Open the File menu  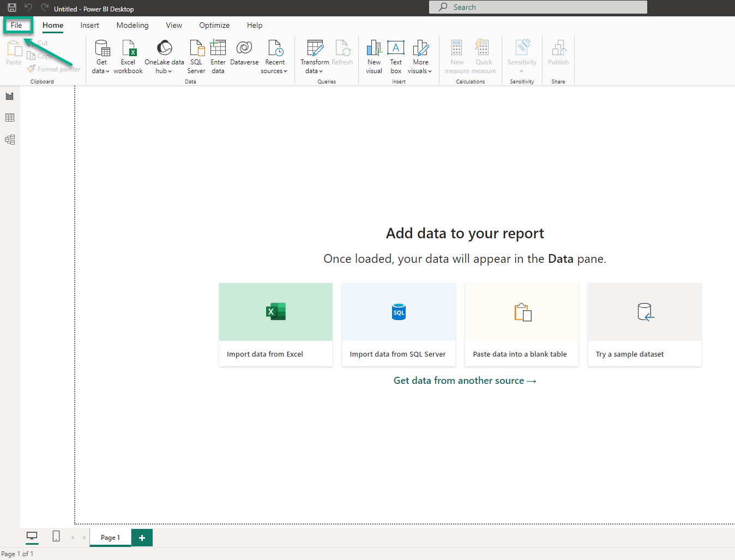click(x=16, y=25)
